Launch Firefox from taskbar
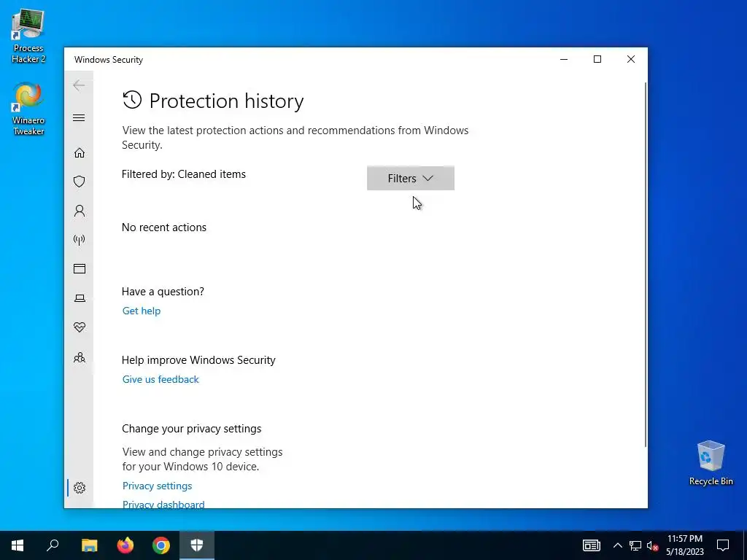The height and width of the screenshot is (560, 747). (x=125, y=545)
